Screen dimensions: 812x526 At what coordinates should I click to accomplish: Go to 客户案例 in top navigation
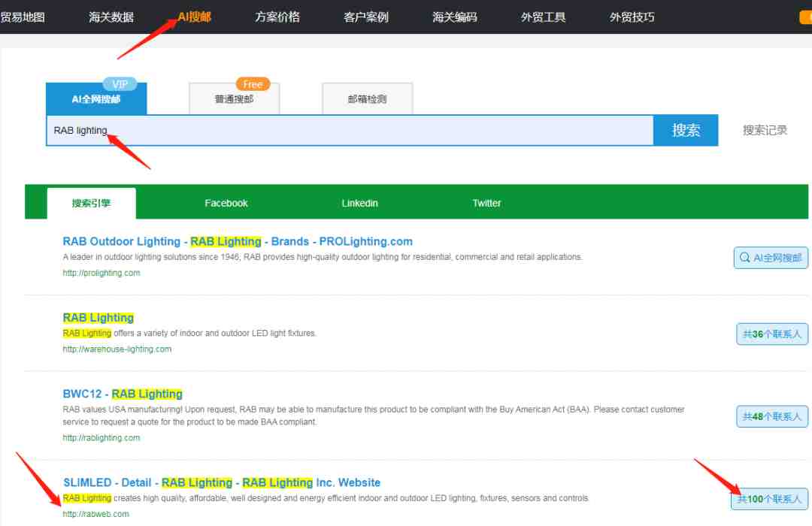pyautogui.click(x=365, y=17)
